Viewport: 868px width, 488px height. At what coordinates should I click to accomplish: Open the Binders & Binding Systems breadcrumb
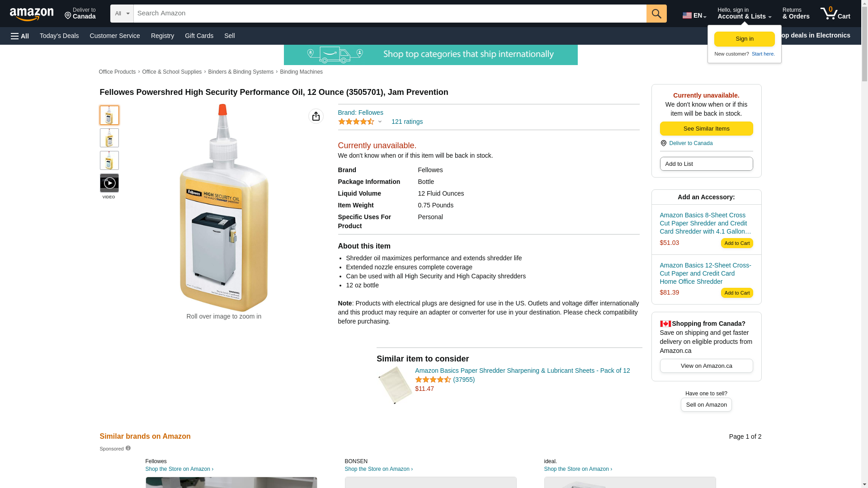[241, 72]
